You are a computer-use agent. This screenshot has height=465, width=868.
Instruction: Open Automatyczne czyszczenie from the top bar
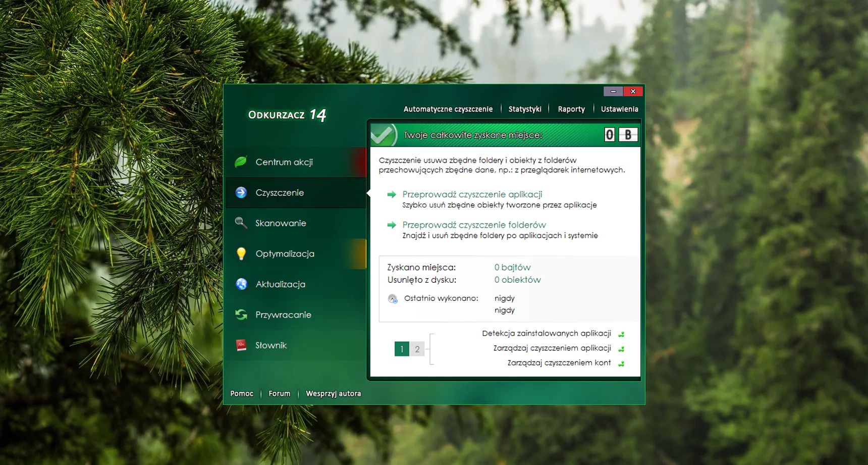(448, 109)
